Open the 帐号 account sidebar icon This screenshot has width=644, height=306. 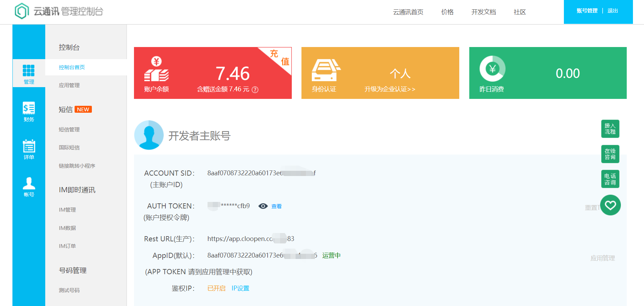point(29,187)
